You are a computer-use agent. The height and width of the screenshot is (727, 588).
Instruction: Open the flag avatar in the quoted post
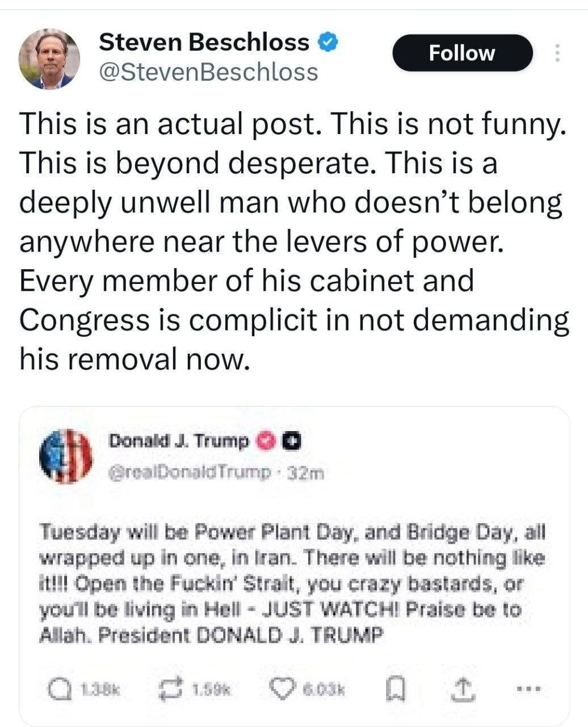click(66, 455)
